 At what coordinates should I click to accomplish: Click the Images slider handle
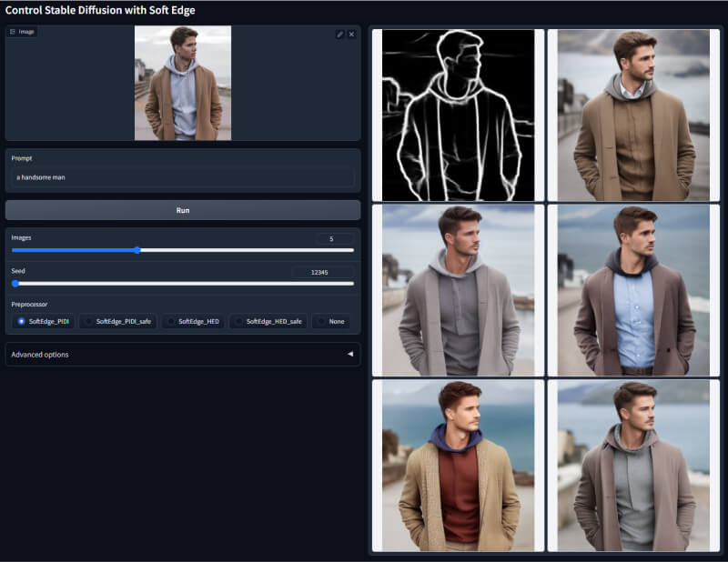click(x=137, y=249)
